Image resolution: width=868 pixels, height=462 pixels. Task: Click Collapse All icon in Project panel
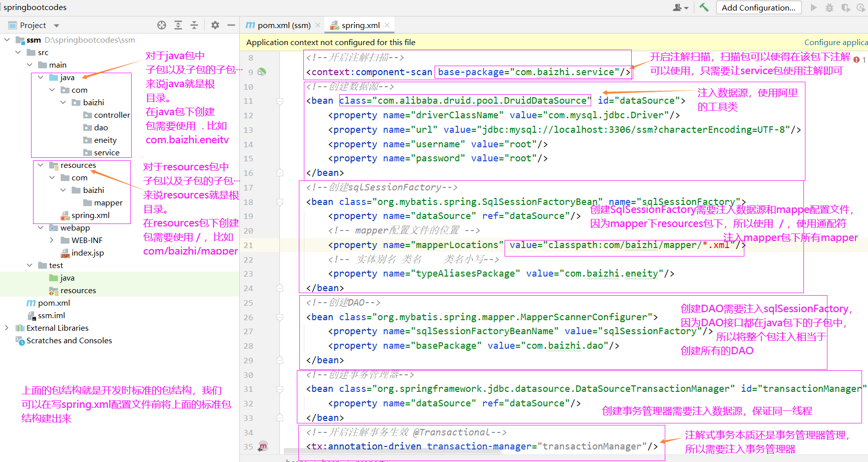click(194, 25)
